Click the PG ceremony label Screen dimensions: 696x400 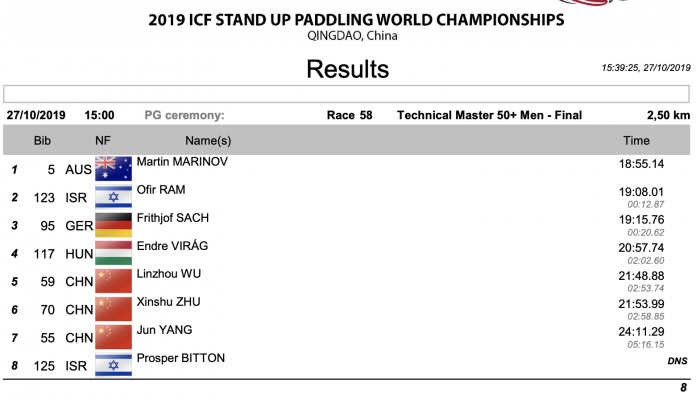(x=185, y=116)
